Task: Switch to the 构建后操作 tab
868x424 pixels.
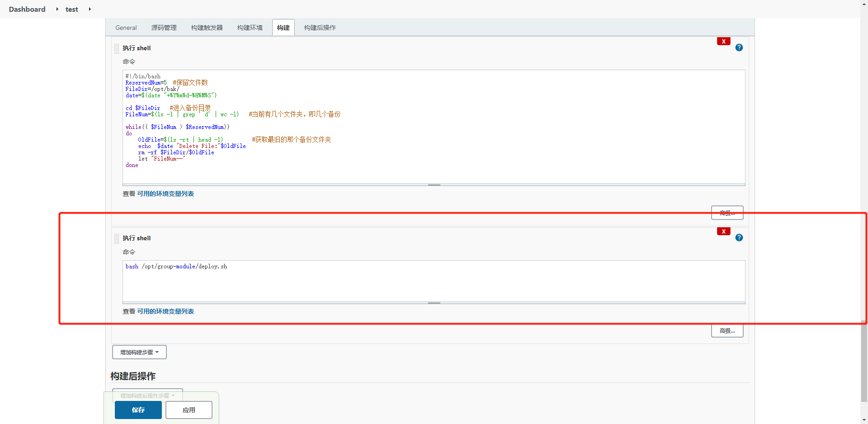Action: pos(320,28)
